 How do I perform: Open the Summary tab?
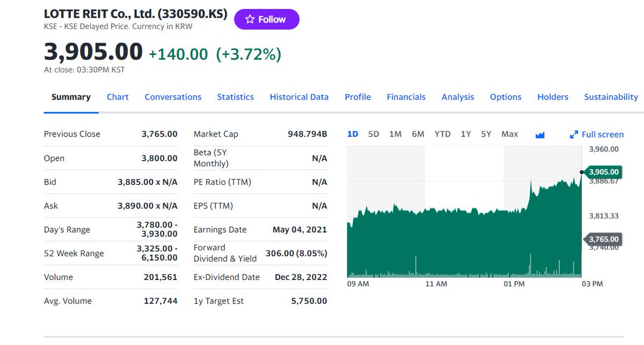71,97
